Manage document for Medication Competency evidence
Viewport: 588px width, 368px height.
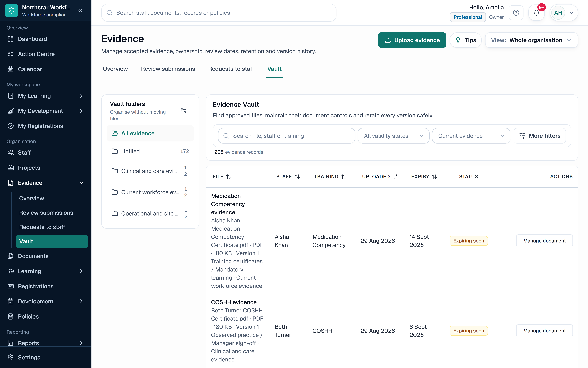coord(544,241)
